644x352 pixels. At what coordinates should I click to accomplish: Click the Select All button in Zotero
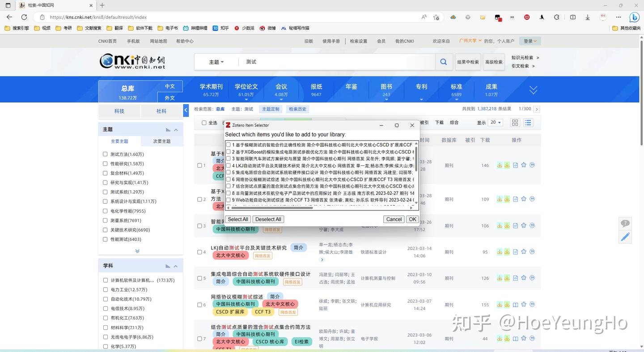(237, 219)
